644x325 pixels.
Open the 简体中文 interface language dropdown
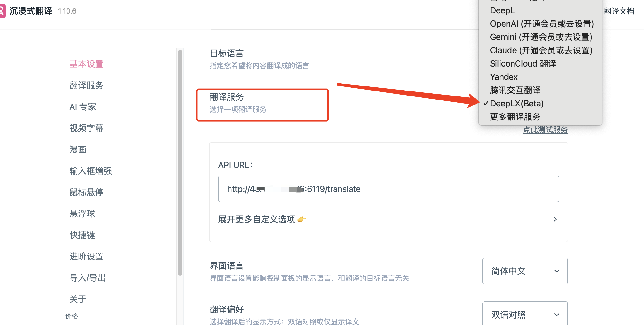coord(525,271)
